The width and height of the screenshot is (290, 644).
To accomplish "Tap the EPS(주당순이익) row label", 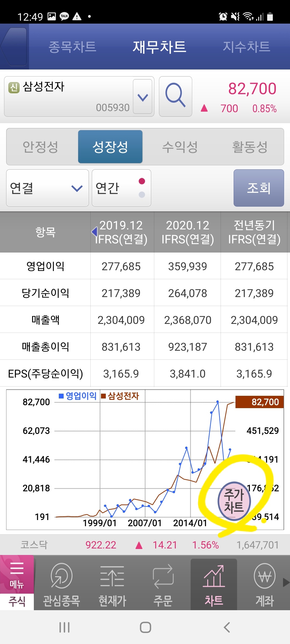I will click(45, 374).
